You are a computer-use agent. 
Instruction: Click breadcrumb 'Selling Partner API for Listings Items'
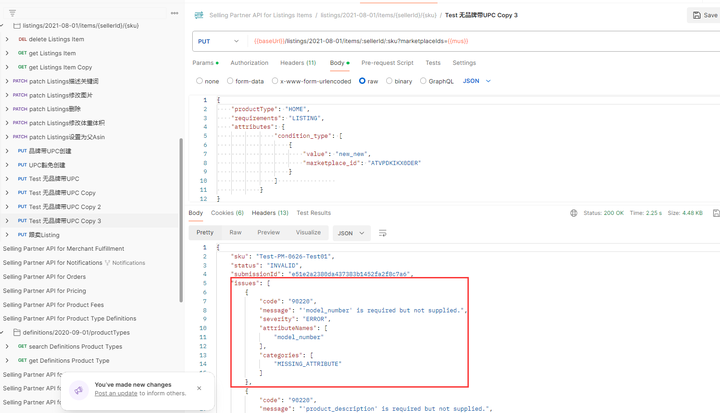point(260,15)
